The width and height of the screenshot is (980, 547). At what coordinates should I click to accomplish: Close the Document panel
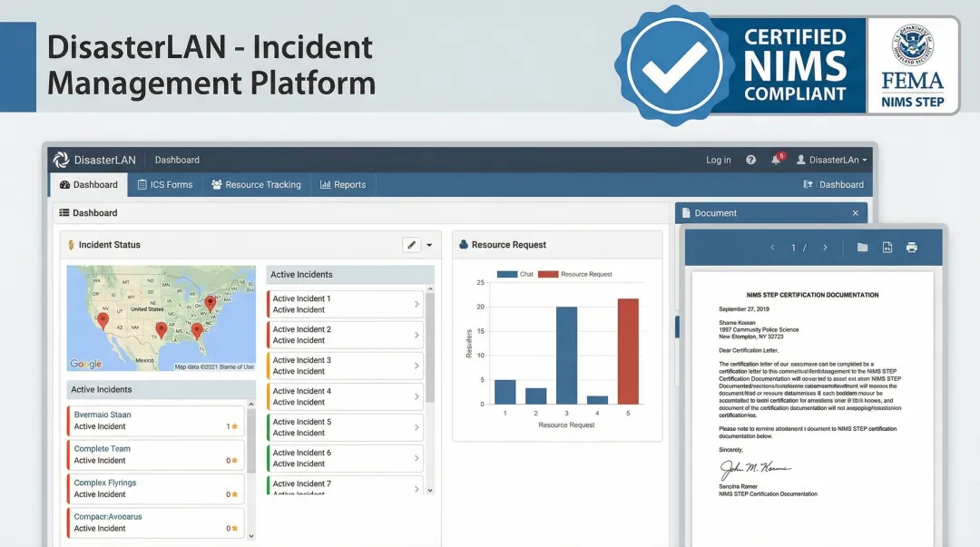tap(855, 213)
